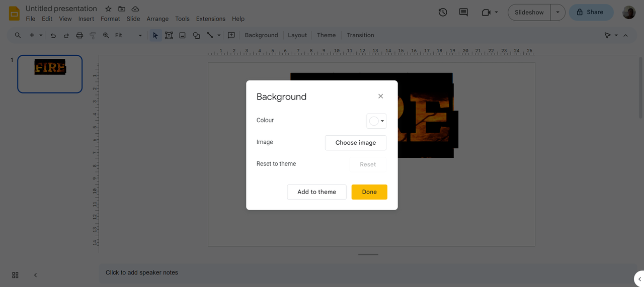The image size is (644, 287).
Task: Activate the paint format tool
Action: pyautogui.click(x=93, y=35)
